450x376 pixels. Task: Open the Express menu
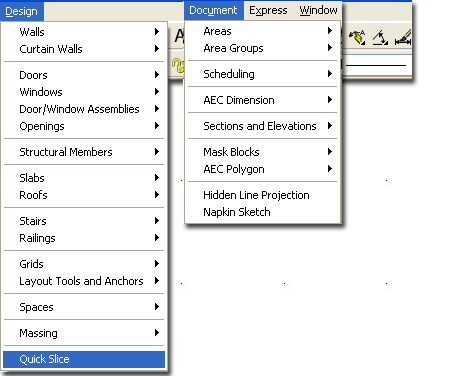268,11
